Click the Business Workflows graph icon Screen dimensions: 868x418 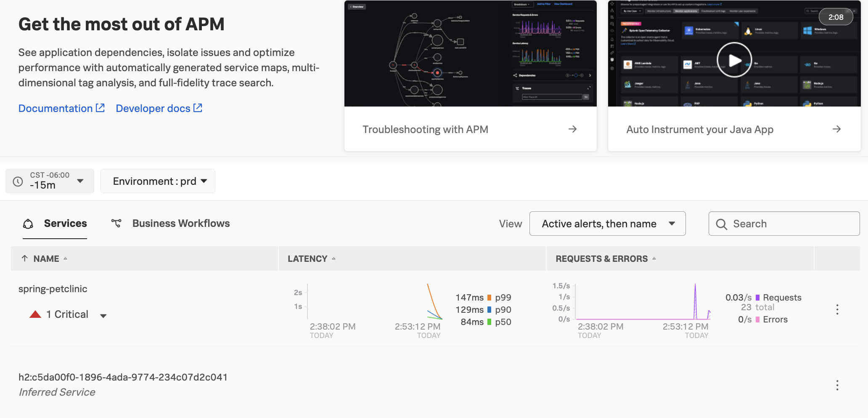(116, 224)
